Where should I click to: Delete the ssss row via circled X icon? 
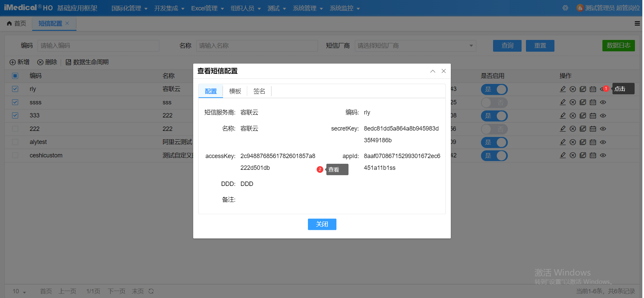573,102
